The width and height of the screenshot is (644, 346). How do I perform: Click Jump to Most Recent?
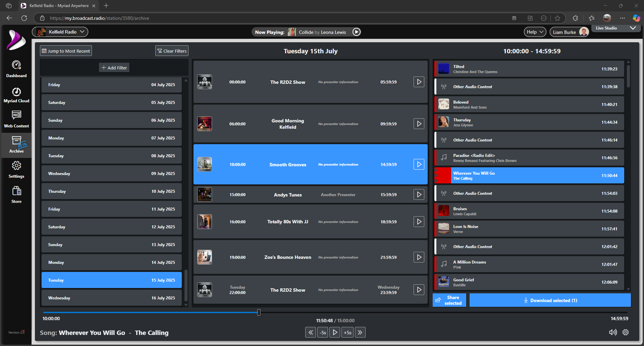coord(66,51)
